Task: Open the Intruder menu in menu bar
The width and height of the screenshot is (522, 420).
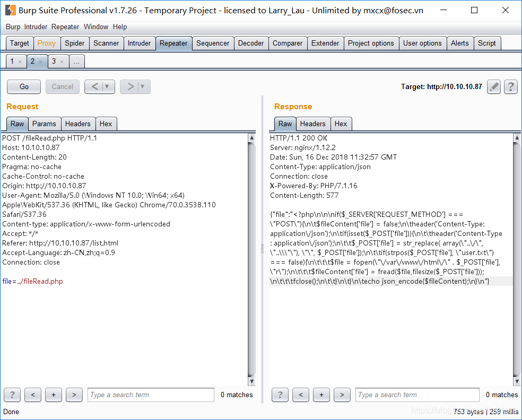Action: pyautogui.click(x=36, y=27)
